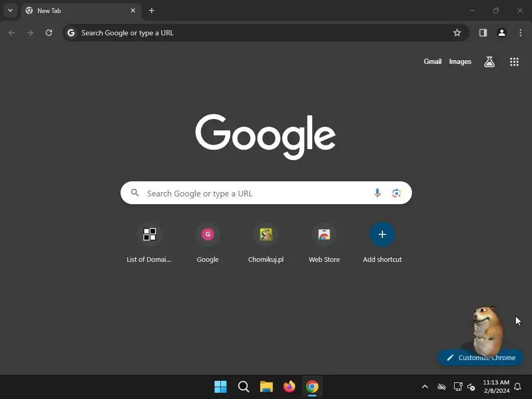Open notifications bell icon

click(x=518, y=387)
